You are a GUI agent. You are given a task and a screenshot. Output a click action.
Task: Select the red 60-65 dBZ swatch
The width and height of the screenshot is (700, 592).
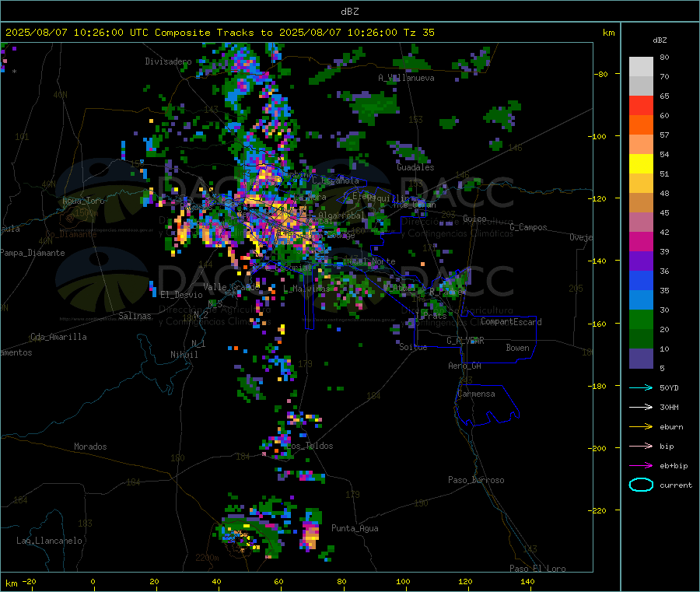pos(641,105)
